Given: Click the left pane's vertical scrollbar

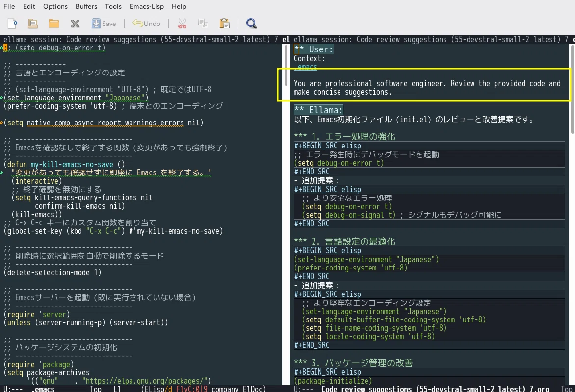Looking at the screenshot, I should click(x=286, y=214).
